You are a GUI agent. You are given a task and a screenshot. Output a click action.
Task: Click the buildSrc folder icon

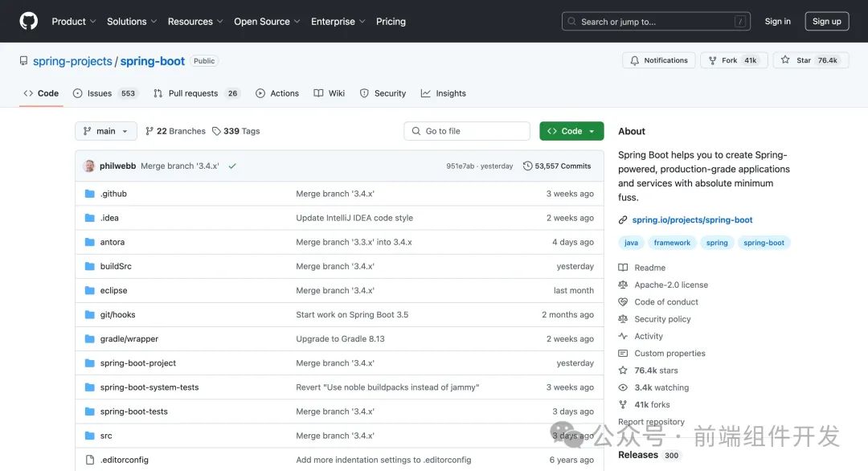pyautogui.click(x=90, y=266)
